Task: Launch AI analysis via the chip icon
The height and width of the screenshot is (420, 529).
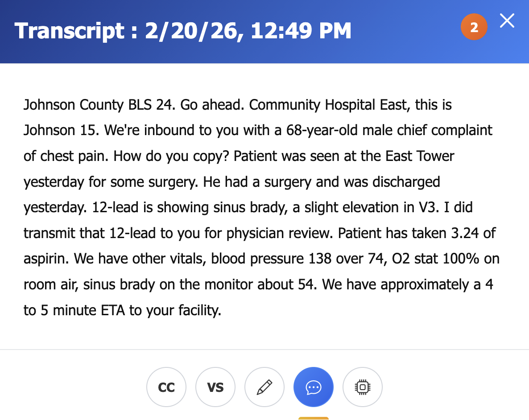Action: 362,387
